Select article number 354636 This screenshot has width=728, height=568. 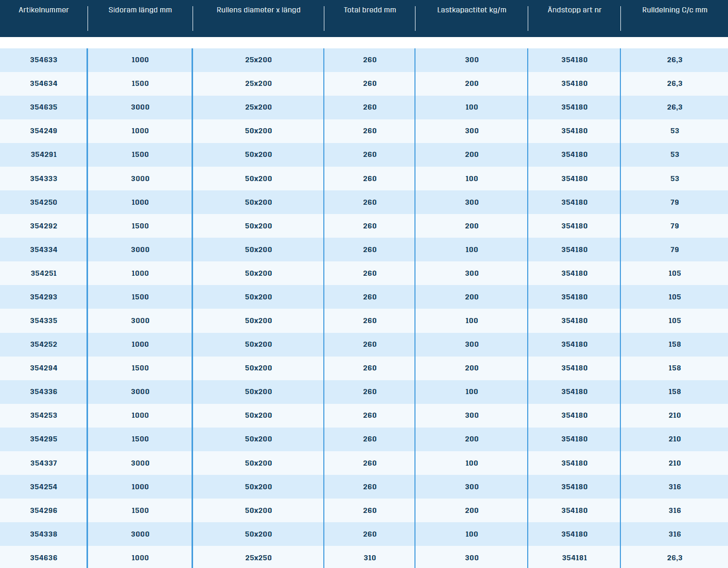tap(44, 558)
